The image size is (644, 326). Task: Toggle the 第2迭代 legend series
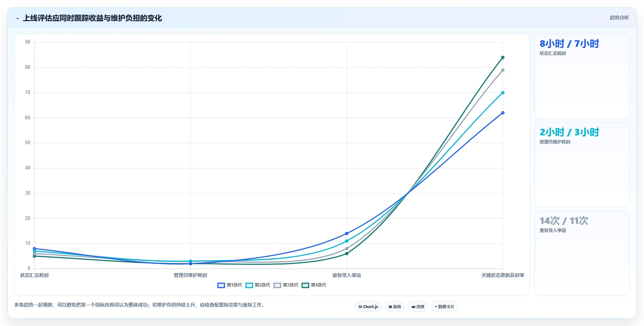click(x=258, y=285)
